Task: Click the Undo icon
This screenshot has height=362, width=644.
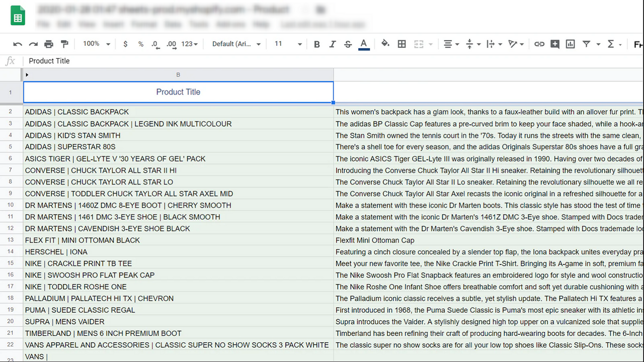Action: (18, 44)
